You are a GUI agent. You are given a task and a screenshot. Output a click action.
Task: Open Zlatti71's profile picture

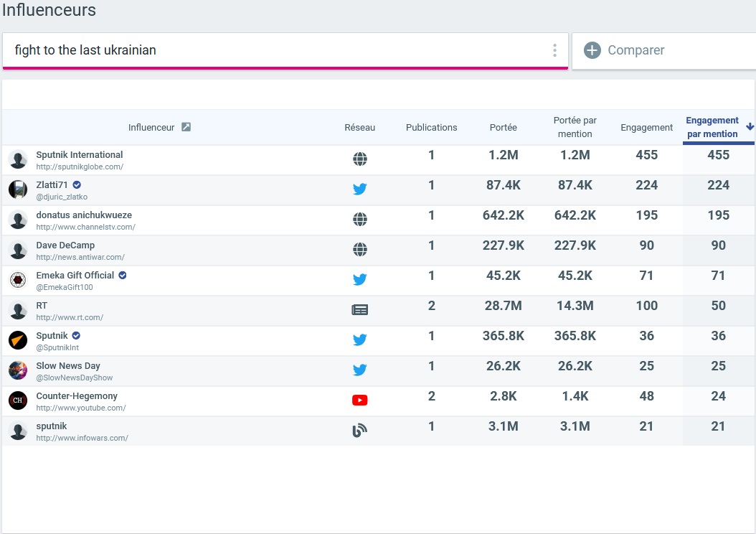tap(19, 189)
